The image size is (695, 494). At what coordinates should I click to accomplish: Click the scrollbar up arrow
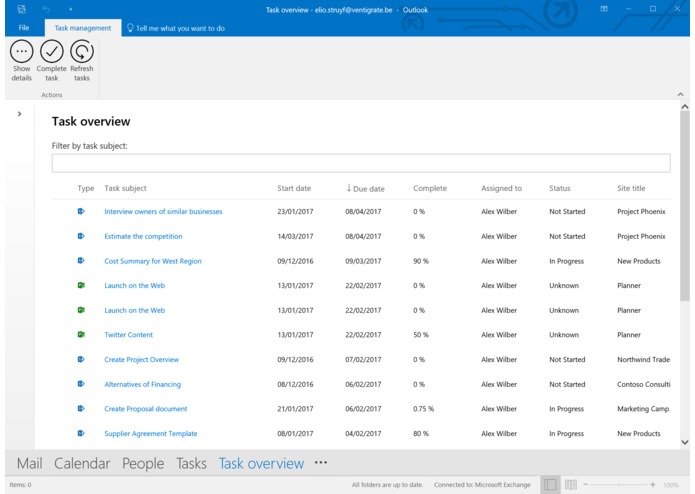coord(685,107)
